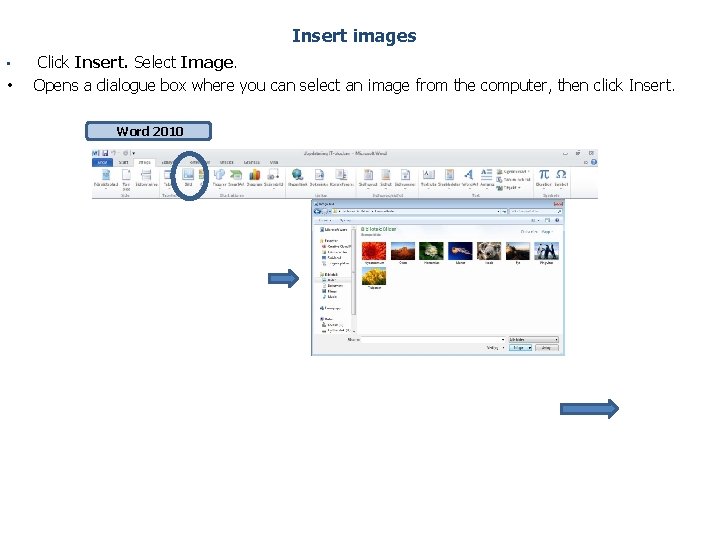Viewport: 720px width, 540px height.
Task: Select the koala thumbnail
Action: tap(489, 251)
